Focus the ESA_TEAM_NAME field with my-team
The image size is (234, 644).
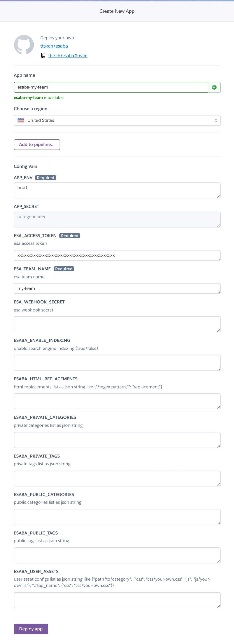pyautogui.click(x=117, y=288)
